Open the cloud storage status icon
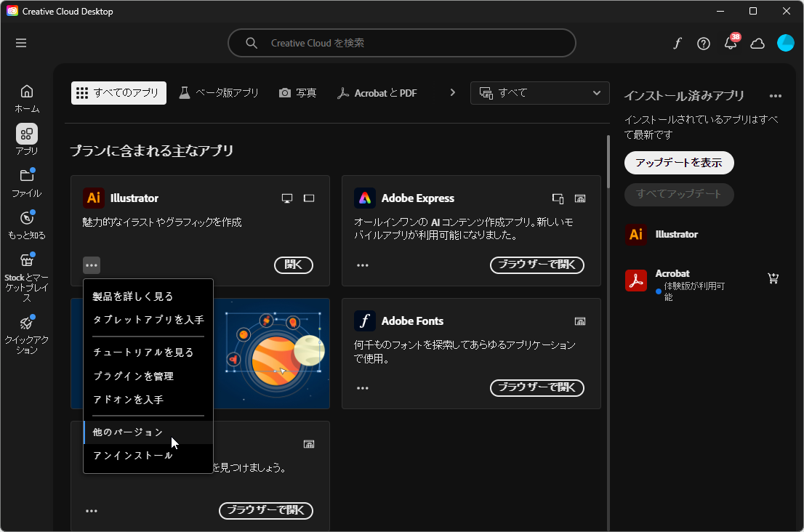The width and height of the screenshot is (804, 532). (757, 44)
